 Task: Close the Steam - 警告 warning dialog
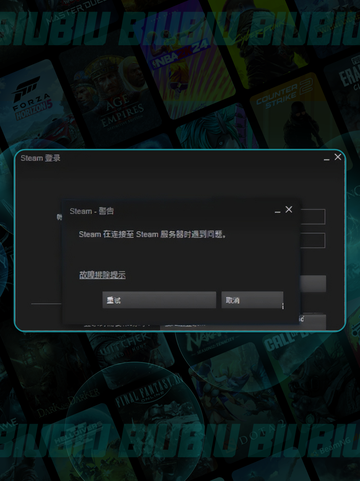click(x=289, y=209)
